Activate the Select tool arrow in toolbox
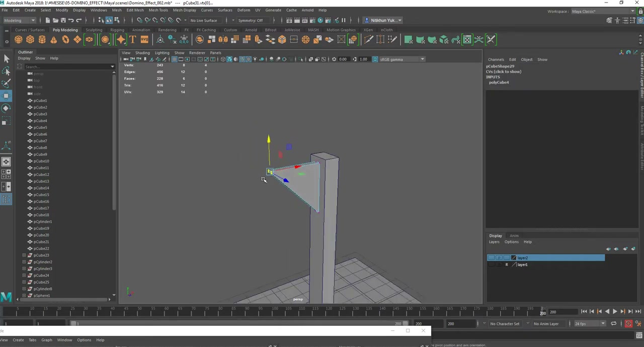The image size is (644, 347). (x=6, y=59)
